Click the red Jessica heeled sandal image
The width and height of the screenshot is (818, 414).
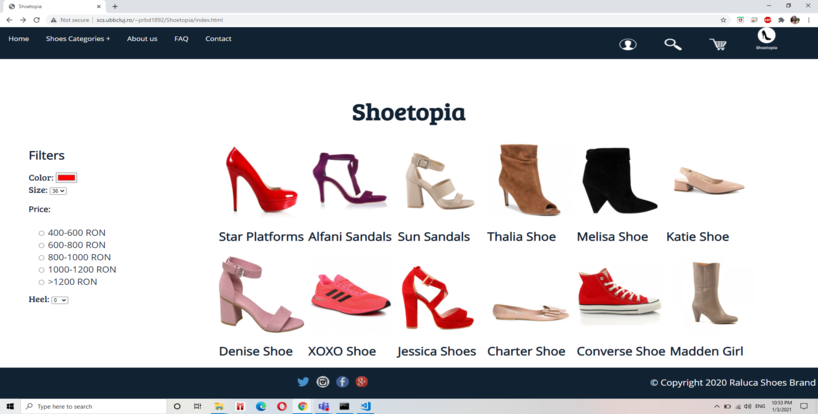[437, 298]
